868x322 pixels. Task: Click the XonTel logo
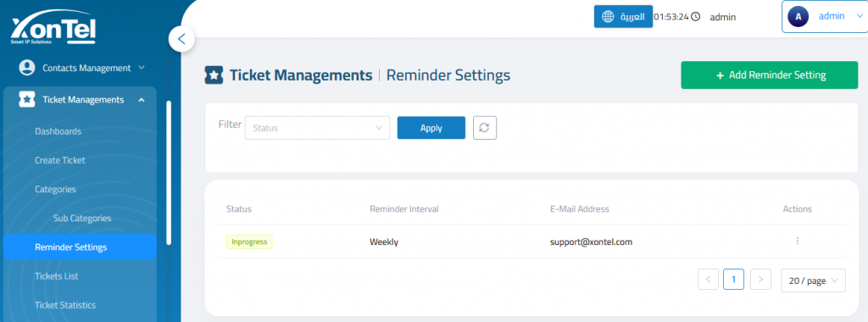coord(53,30)
